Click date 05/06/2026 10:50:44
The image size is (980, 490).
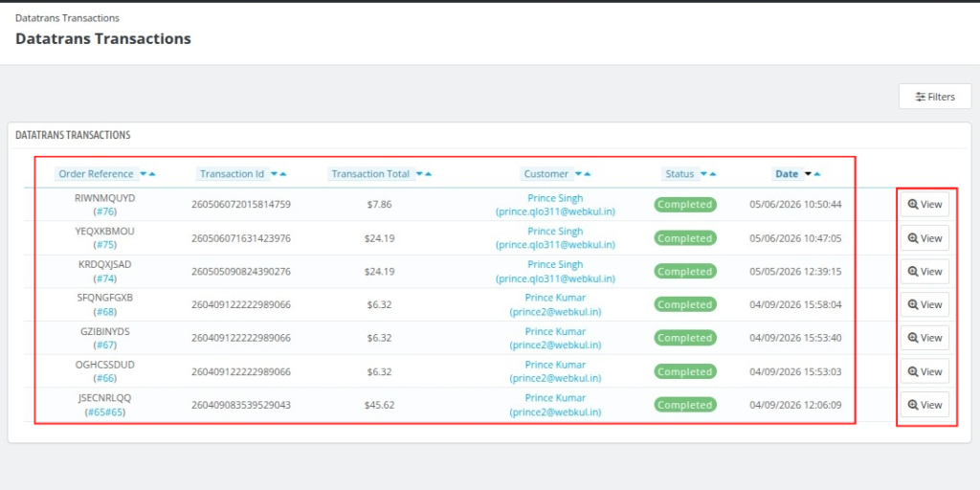[795, 205]
